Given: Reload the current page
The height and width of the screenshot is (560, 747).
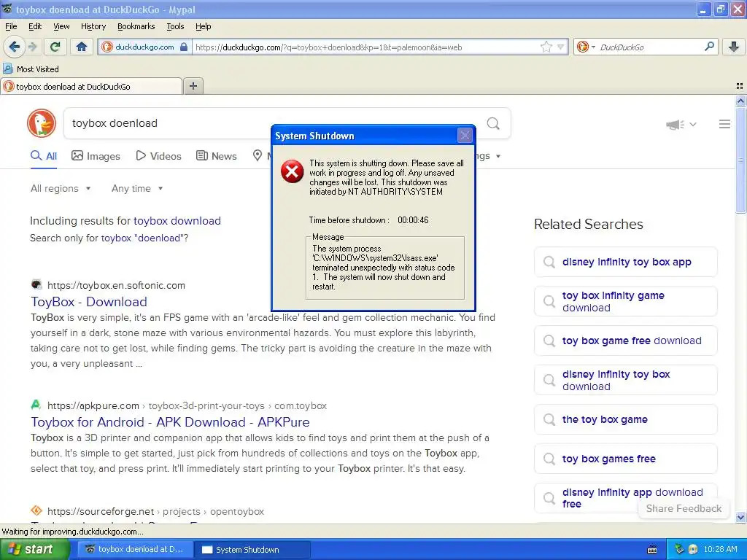Looking at the screenshot, I should pyautogui.click(x=55, y=47).
